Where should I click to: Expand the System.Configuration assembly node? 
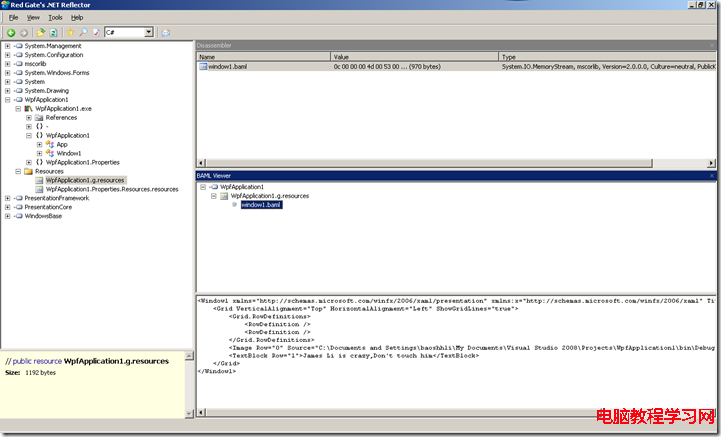point(7,55)
